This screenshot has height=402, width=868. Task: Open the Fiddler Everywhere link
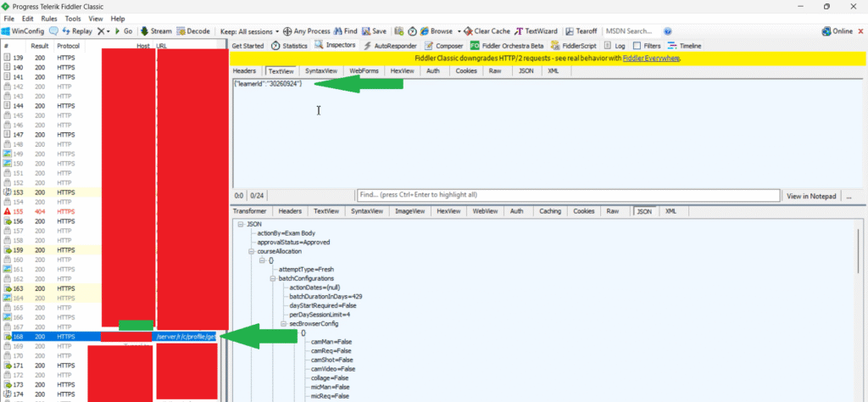[x=651, y=59]
